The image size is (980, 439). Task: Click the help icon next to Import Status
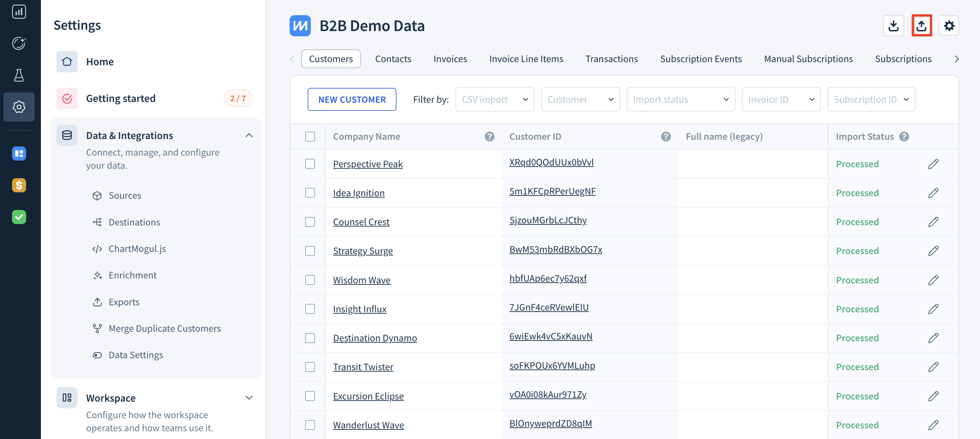[x=904, y=137]
